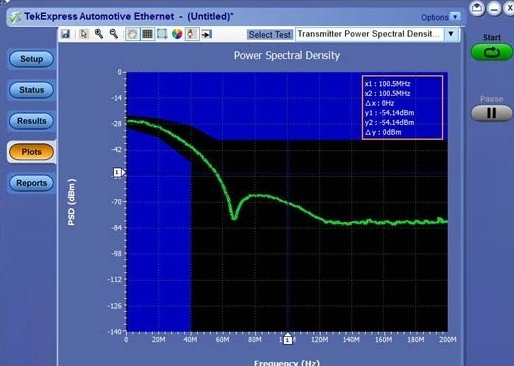Click the export plot arrow icon
This screenshot has height=366, width=514.
tap(207, 34)
